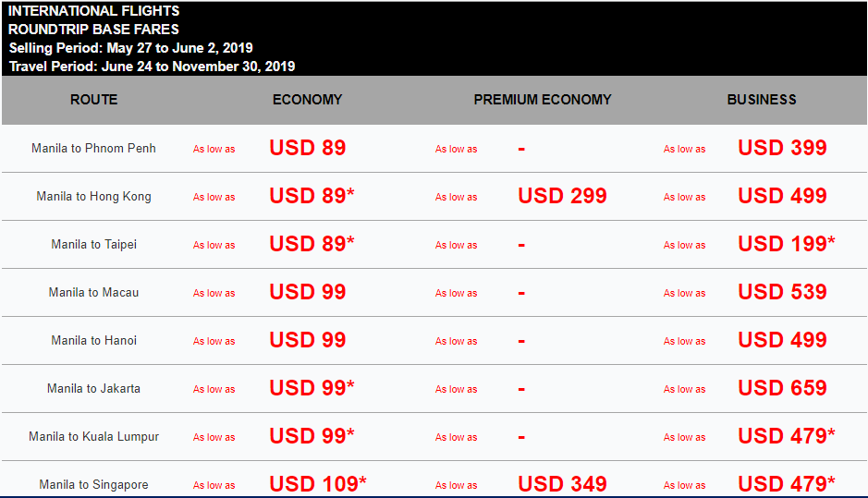This screenshot has width=868, height=498.
Task: Select the Manila to Hong Kong route
Action: [x=93, y=197]
